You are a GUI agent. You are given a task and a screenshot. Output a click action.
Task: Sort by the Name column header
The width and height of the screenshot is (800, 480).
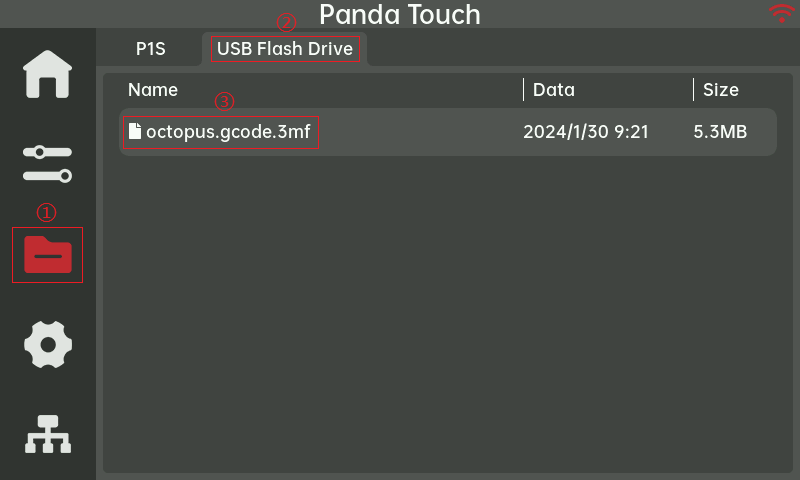pyautogui.click(x=153, y=90)
